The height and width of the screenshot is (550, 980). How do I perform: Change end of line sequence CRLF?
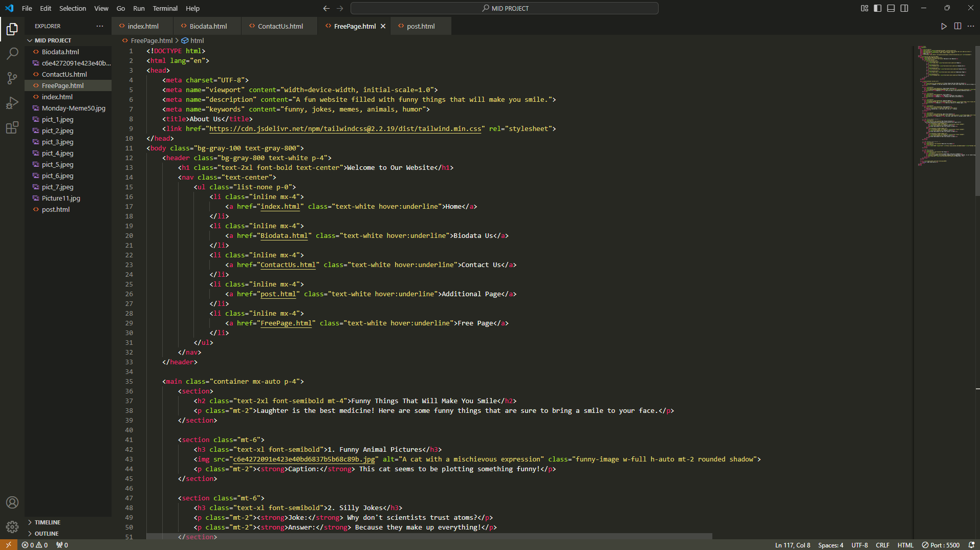tap(882, 545)
